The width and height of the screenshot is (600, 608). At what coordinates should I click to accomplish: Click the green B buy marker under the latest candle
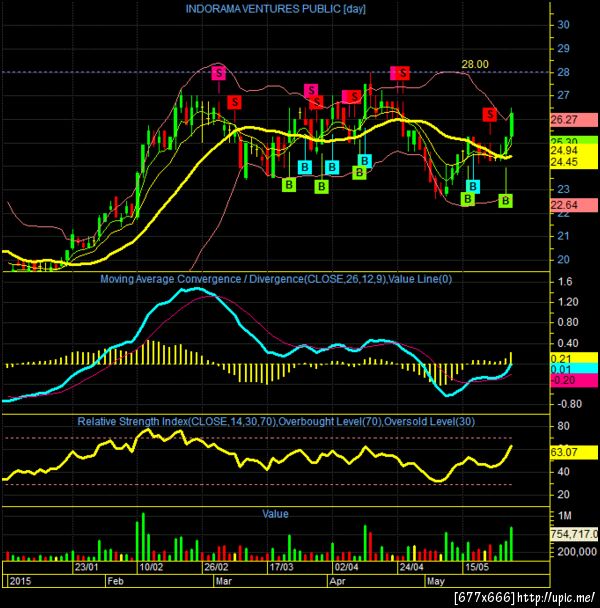tap(505, 201)
